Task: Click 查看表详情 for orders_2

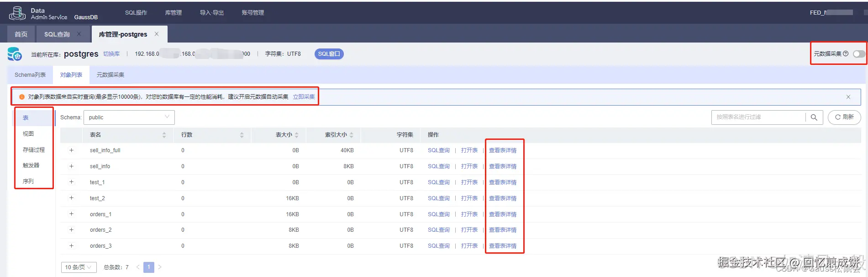Action: (503, 230)
